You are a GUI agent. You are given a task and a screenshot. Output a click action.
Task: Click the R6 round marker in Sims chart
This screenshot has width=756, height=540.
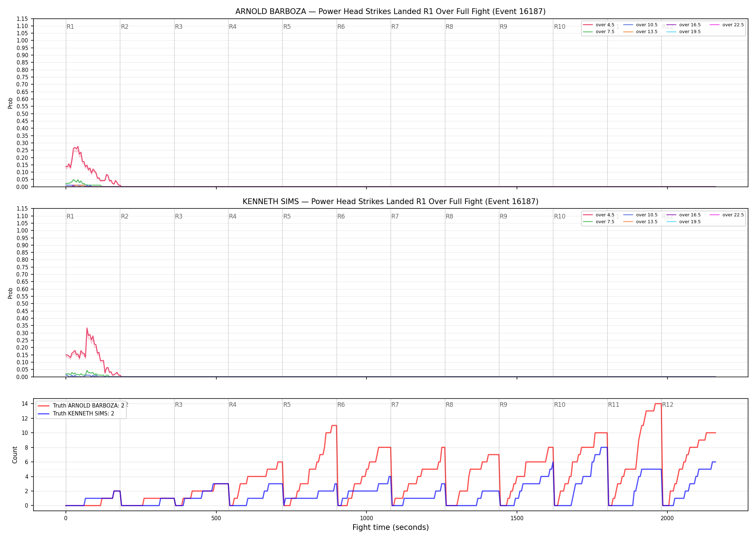(341, 216)
